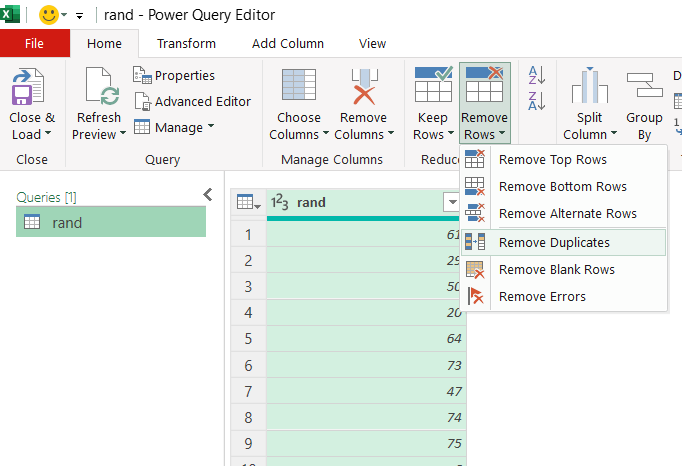This screenshot has height=466, width=682.
Task: Choose Remove Duplicates from the menu
Action: coord(554,242)
